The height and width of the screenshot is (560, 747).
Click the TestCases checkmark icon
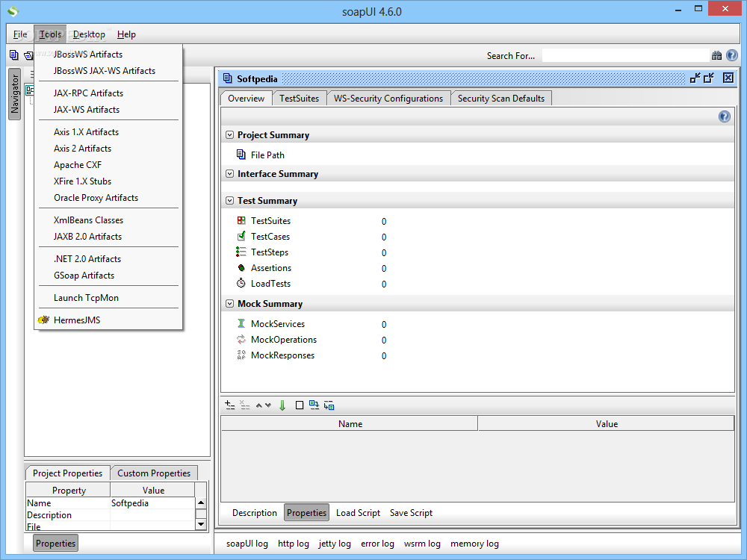[241, 236]
